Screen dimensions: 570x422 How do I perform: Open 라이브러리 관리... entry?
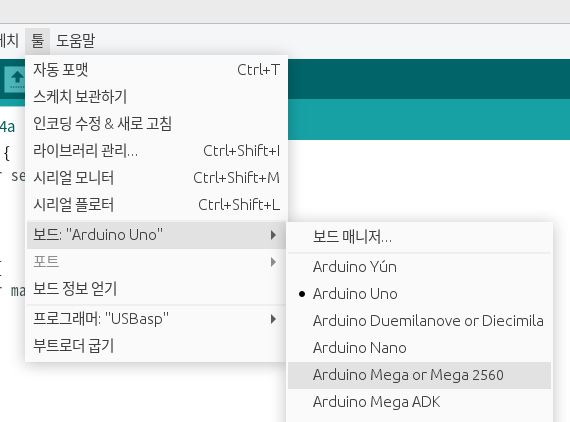point(156,150)
